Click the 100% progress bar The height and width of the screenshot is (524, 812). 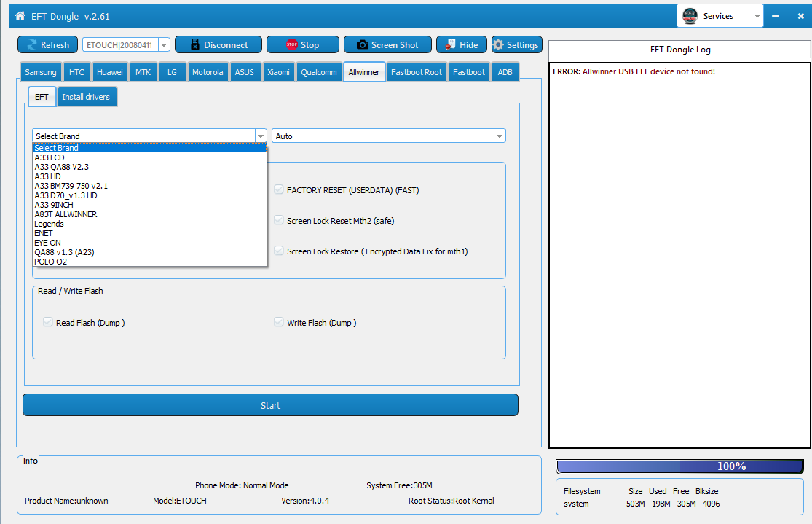pyautogui.click(x=679, y=466)
